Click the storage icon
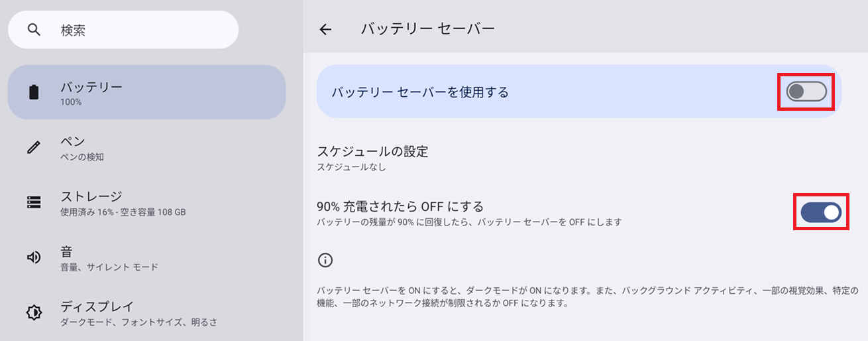Image resolution: width=868 pixels, height=341 pixels. [34, 202]
